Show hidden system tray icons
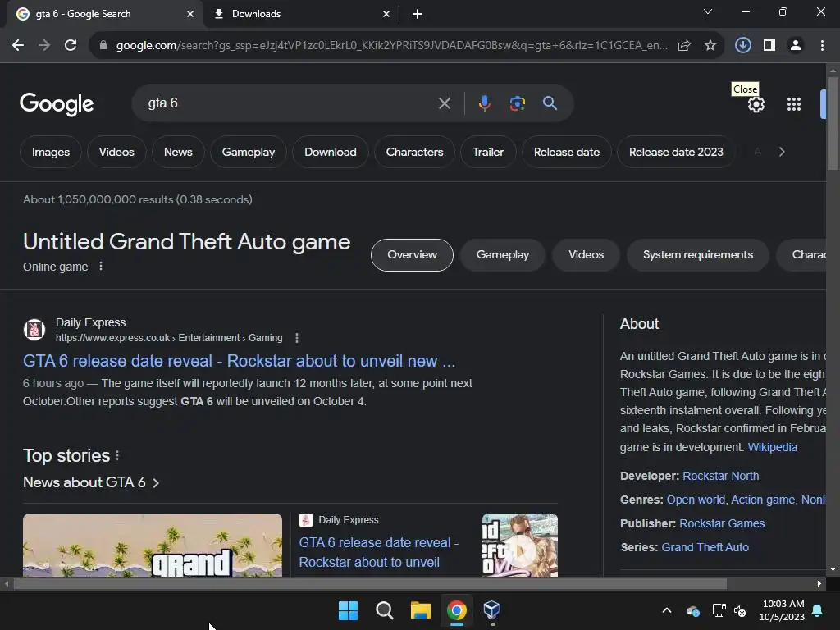This screenshot has height=630, width=840. click(x=667, y=610)
